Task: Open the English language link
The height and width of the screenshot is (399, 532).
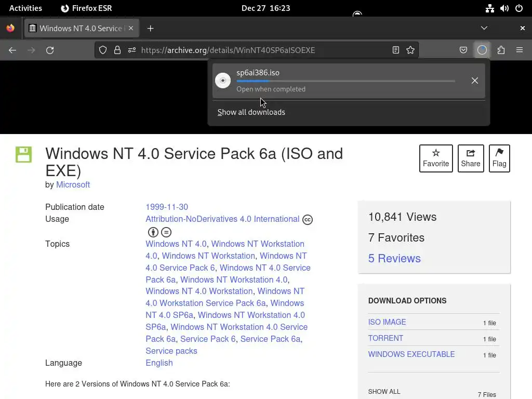Action: [159, 363]
